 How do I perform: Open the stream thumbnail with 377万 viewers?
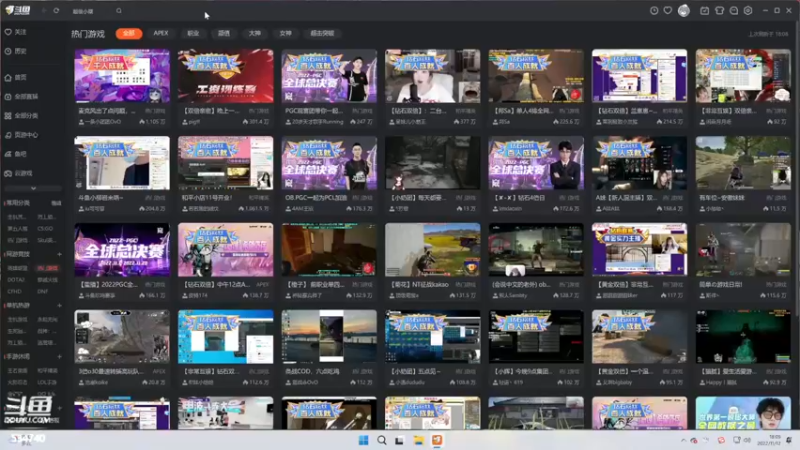pyautogui.click(x=433, y=76)
